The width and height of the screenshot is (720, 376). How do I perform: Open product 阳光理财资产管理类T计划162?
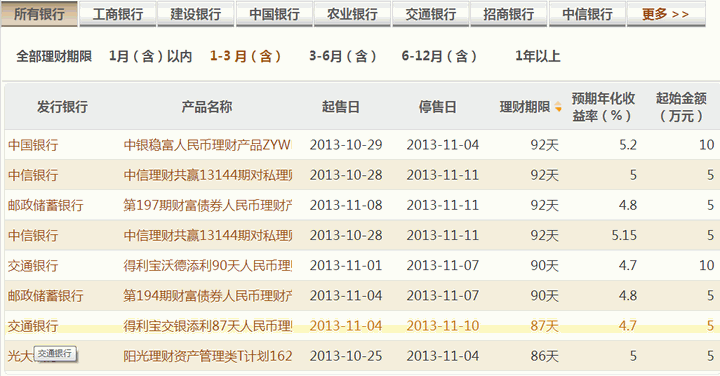[x=208, y=356]
